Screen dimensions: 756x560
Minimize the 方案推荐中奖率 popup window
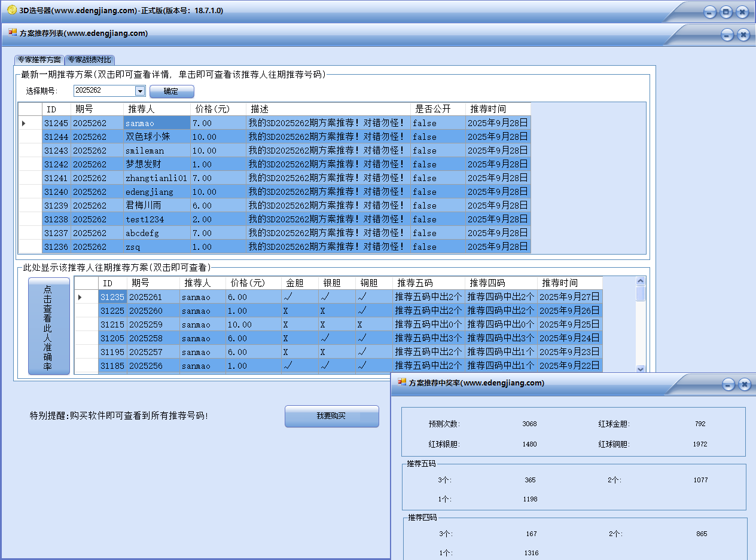click(728, 384)
